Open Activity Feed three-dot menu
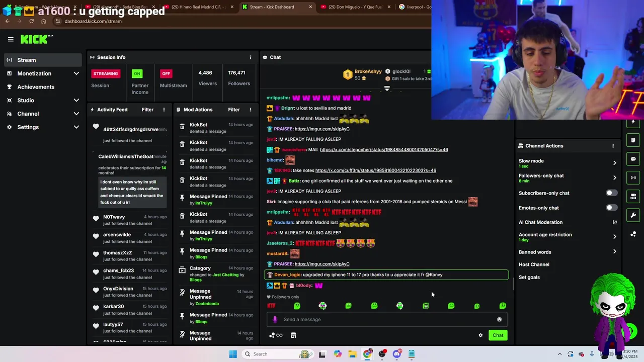644x362 pixels. coord(164,110)
